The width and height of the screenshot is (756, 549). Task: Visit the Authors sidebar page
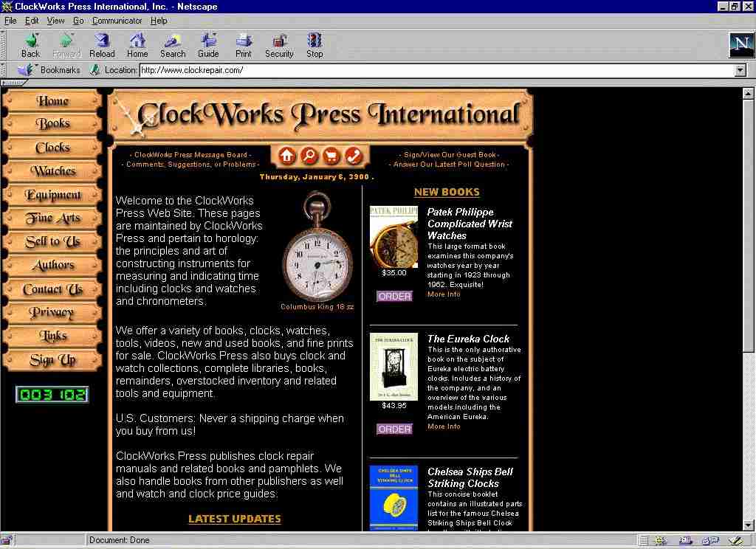(52, 265)
